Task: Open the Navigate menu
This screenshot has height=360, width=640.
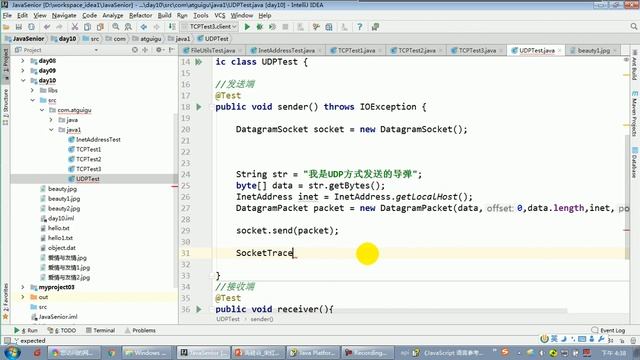Action: pyautogui.click(x=64, y=16)
